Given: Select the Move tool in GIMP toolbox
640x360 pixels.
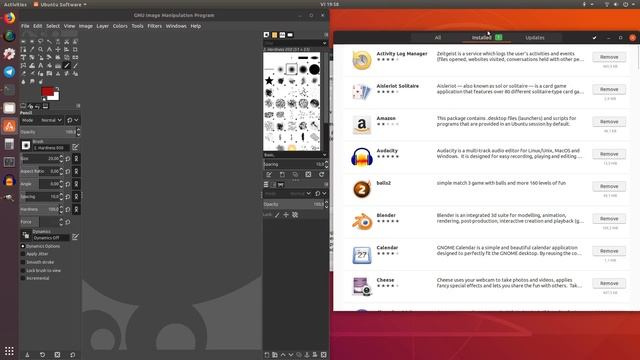Looking at the screenshot, I should [58, 49].
